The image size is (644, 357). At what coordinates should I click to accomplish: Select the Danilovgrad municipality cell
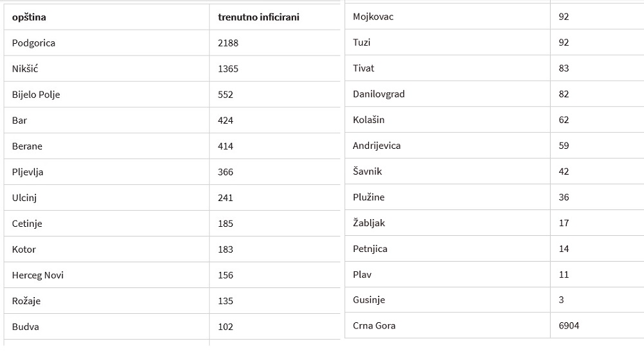coord(448,93)
